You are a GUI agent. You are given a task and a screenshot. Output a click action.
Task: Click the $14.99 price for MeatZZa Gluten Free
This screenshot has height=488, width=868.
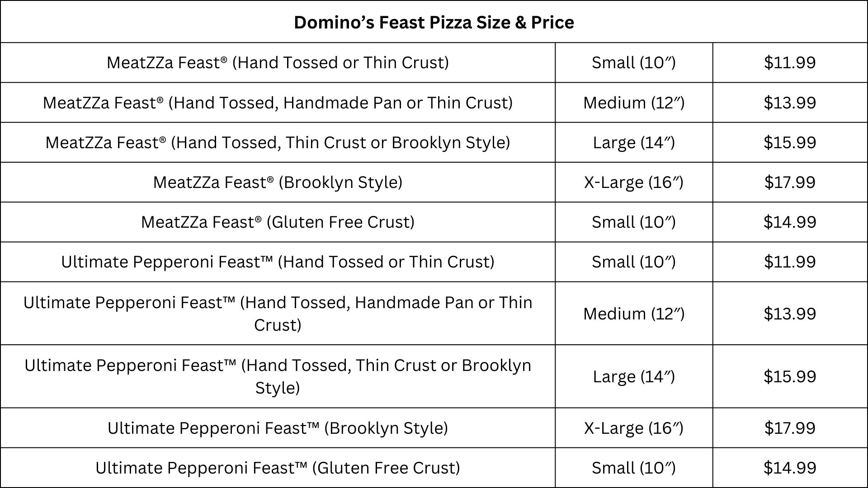[x=790, y=222]
